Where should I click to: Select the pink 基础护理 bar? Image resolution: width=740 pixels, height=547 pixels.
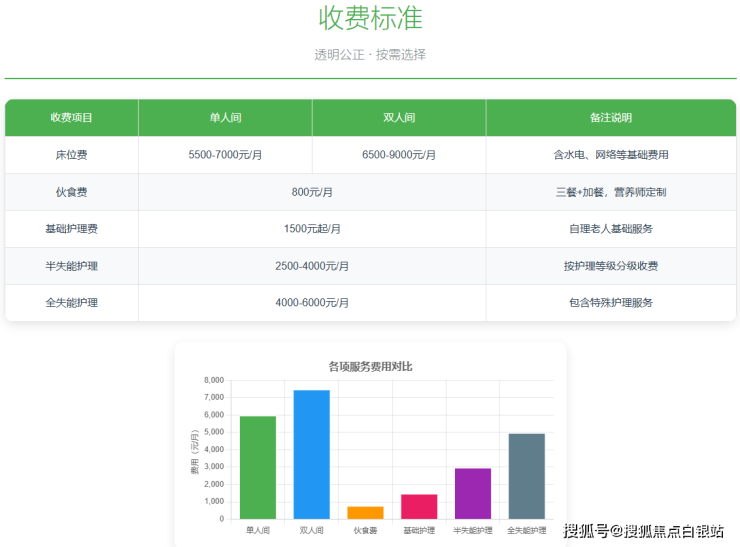click(419, 506)
